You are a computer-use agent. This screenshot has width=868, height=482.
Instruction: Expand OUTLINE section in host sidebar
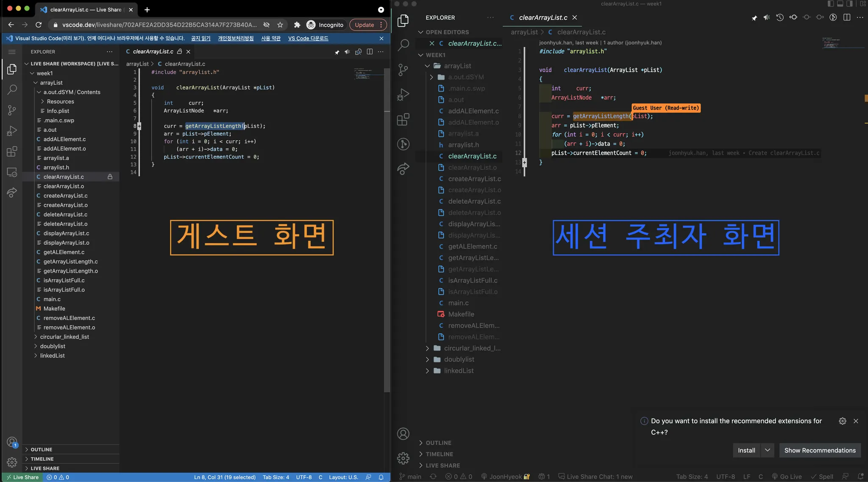tap(438, 443)
